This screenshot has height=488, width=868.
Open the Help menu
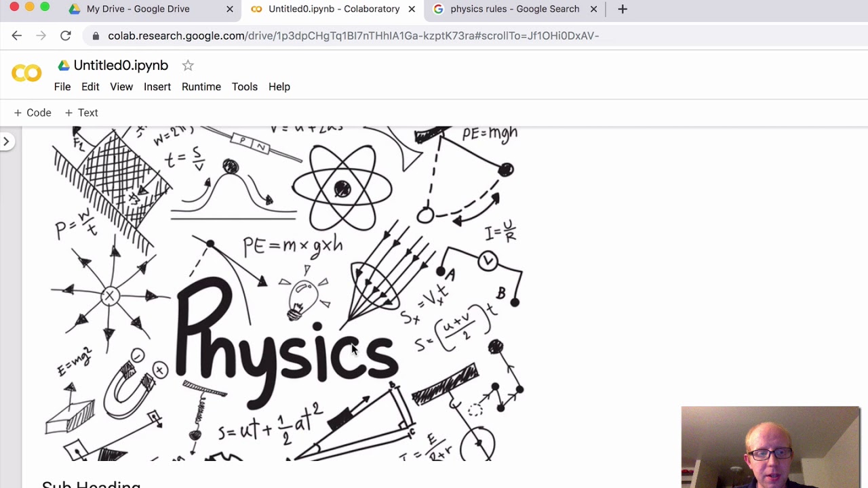click(279, 87)
